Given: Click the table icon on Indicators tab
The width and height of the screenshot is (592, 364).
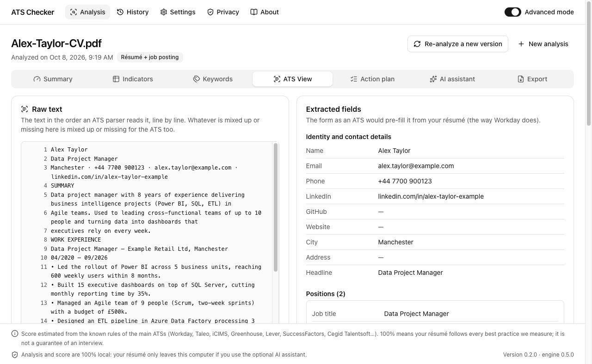Looking at the screenshot, I should coord(116,79).
